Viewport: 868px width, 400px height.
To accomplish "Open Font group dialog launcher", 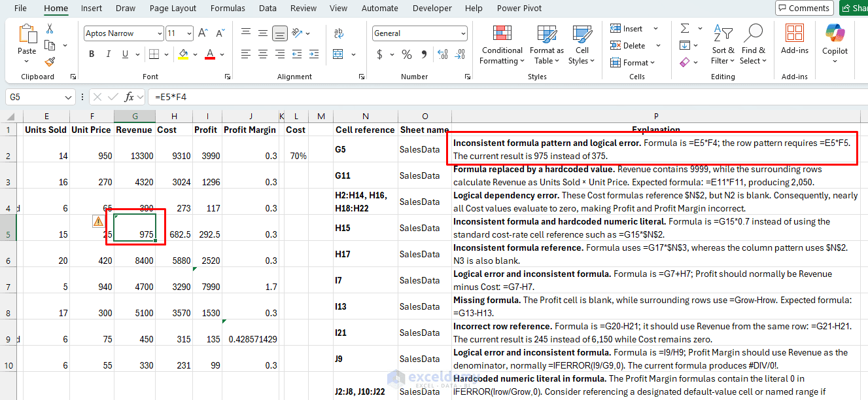I will coord(228,77).
